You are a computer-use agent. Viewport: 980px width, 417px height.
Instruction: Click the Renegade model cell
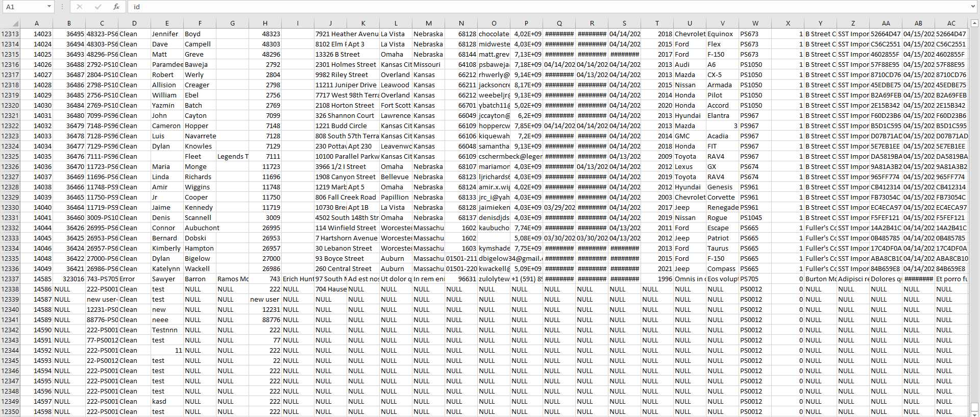(x=722, y=207)
